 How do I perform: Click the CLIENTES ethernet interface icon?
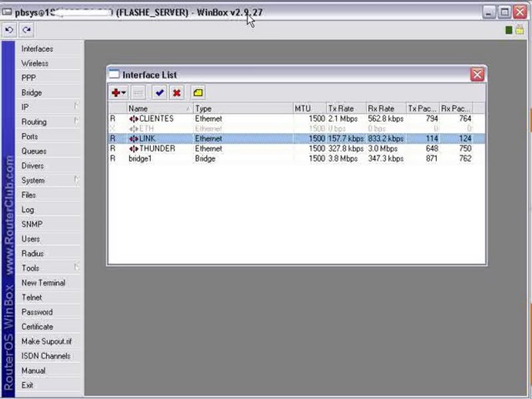click(x=134, y=119)
